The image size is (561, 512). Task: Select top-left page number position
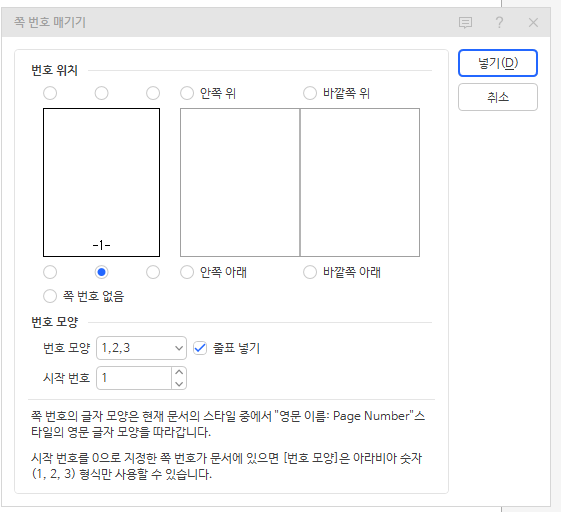point(50,93)
